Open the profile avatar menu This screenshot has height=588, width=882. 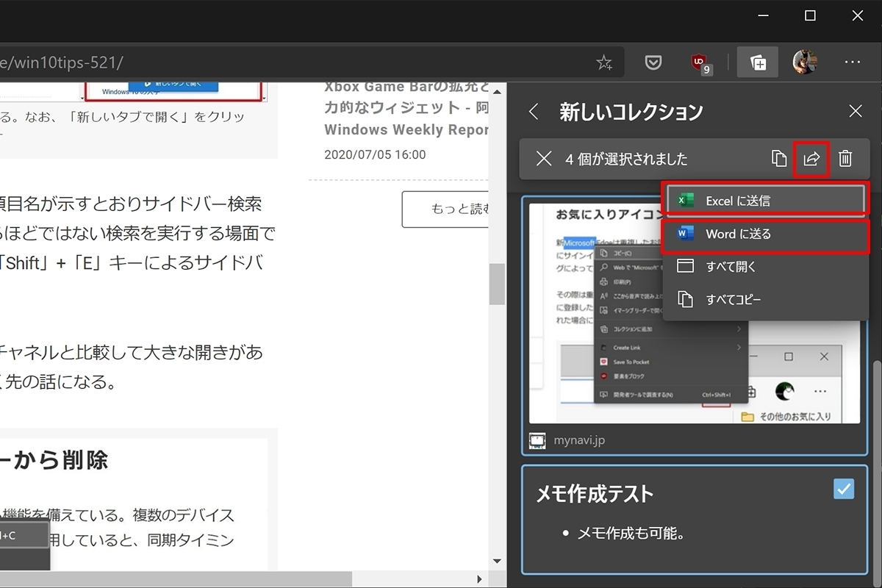pyautogui.click(x=805, y=62)
